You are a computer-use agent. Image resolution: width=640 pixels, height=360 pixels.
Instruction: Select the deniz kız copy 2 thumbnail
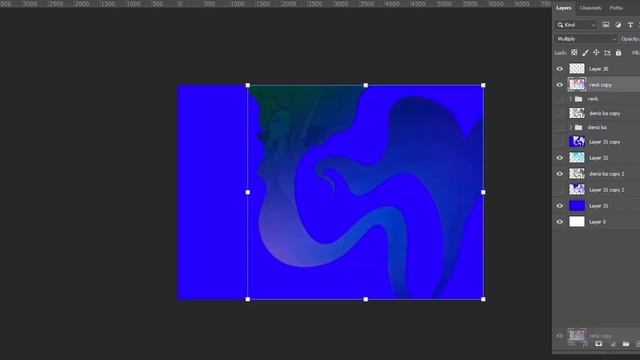[x=577, y=173]
